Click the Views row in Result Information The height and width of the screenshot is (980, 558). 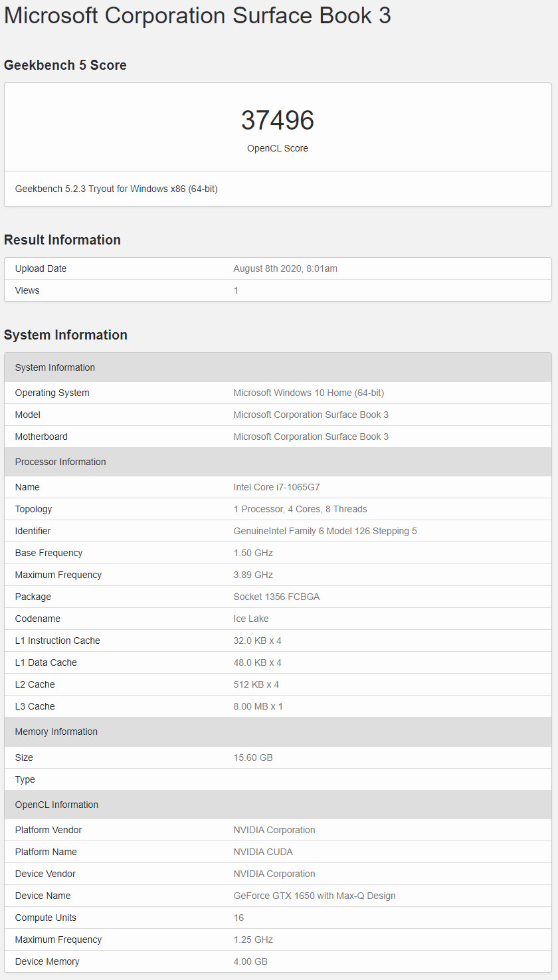tap(278, 290)
